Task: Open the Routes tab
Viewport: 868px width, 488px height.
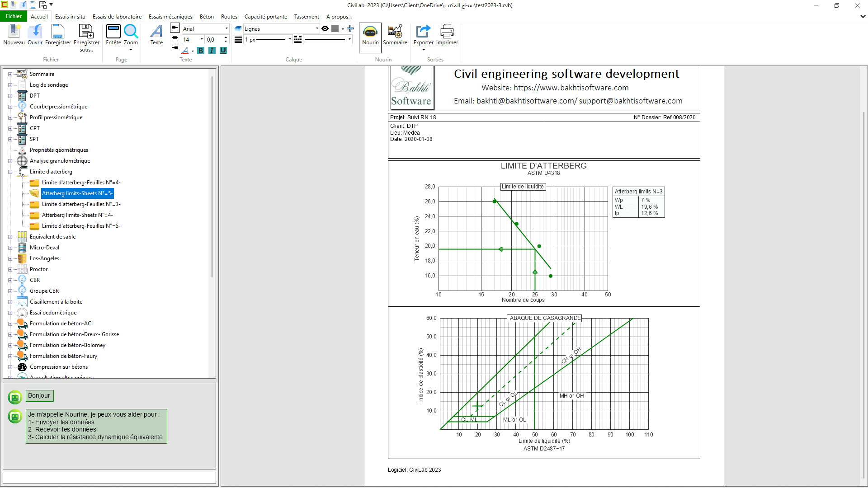Action: click(229, 17)
